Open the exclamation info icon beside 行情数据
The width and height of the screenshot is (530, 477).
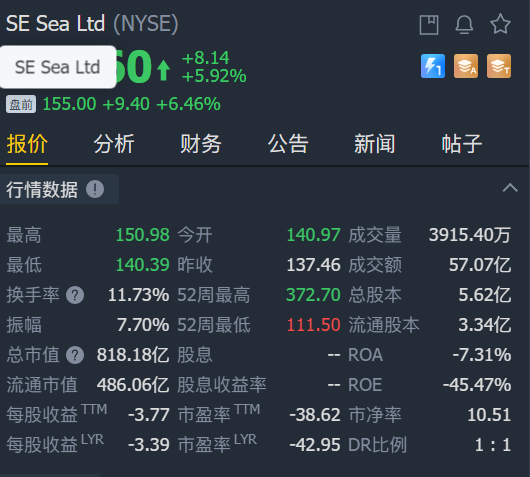point(95,189)
